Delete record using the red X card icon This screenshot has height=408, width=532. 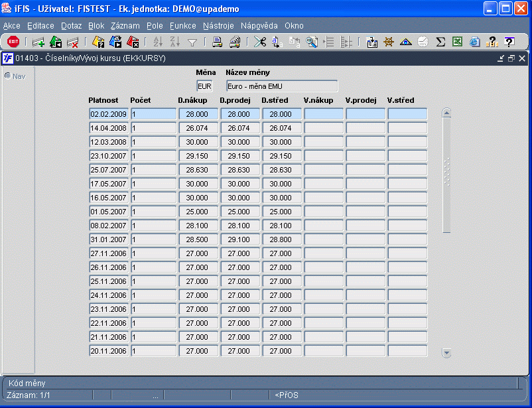(72, 42)
